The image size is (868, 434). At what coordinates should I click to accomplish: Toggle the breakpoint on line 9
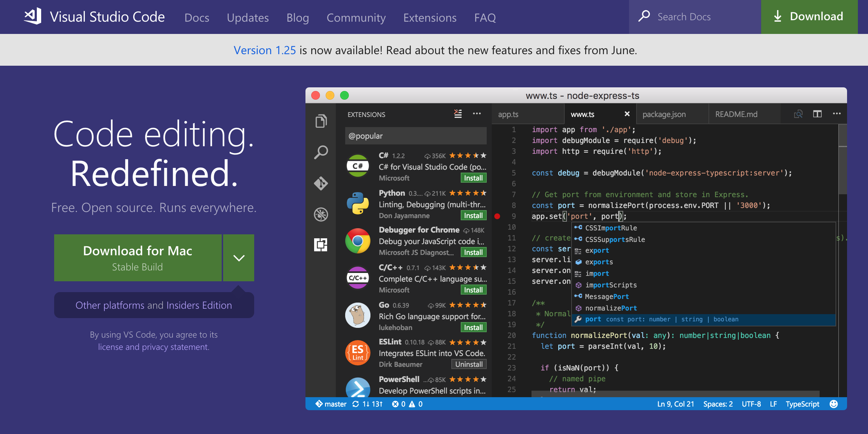click(x=497, y=216)
